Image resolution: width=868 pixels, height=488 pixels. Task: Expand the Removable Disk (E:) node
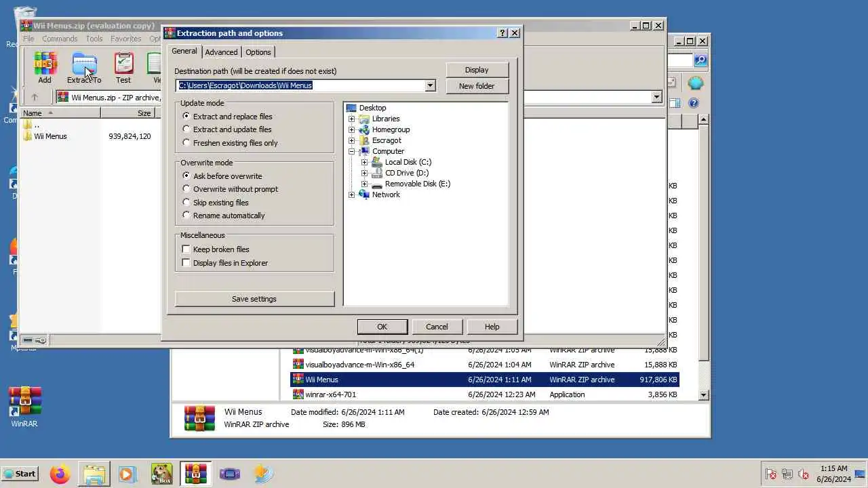click(x=364, y=184)
